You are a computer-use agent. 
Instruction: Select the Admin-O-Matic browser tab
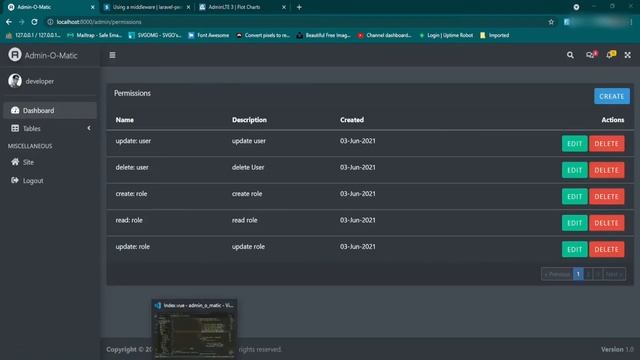(51, 7)
